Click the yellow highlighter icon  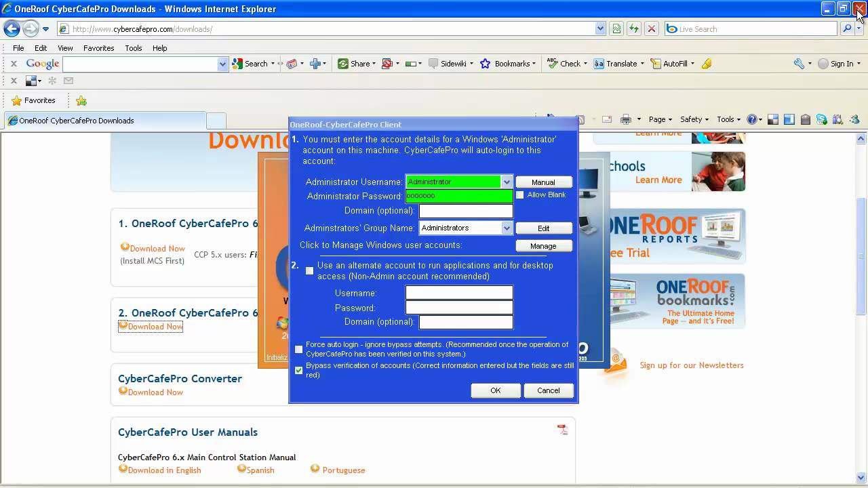tap(707, 64)
